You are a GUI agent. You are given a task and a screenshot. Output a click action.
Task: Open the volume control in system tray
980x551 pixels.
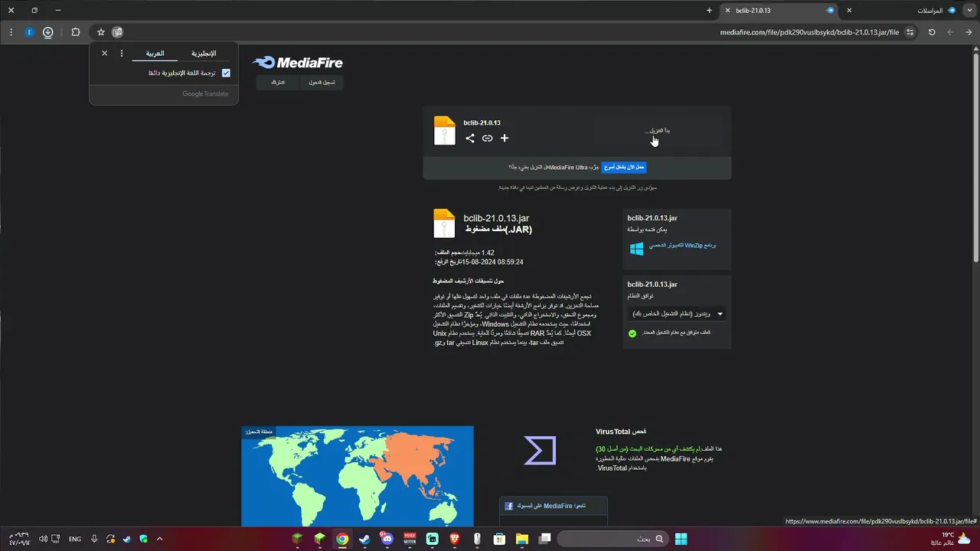tap(44, 540)
